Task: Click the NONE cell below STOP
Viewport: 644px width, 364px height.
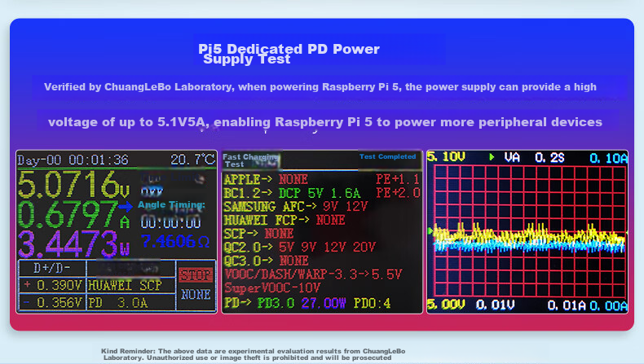Action: tap(196, 294)
